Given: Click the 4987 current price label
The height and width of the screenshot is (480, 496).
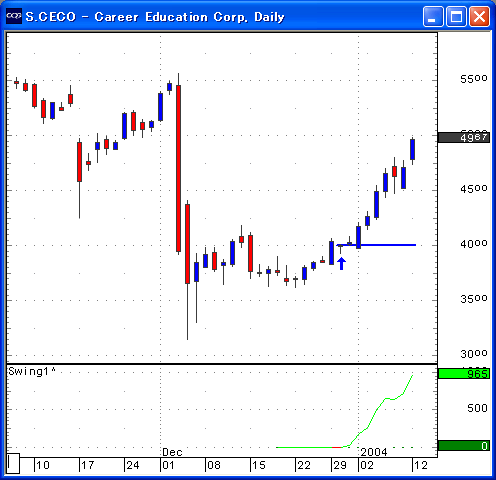Looking at the screenshot, I should pyautogui.click(x=464, y=137).
